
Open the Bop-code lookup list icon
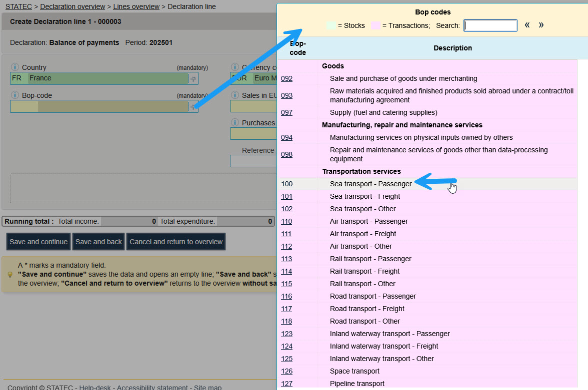click(x=192, y=106)
